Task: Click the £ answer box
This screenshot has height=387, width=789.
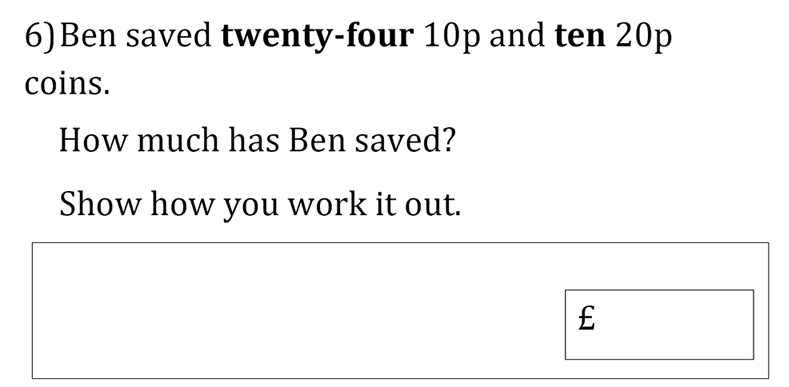Action: 659,325
